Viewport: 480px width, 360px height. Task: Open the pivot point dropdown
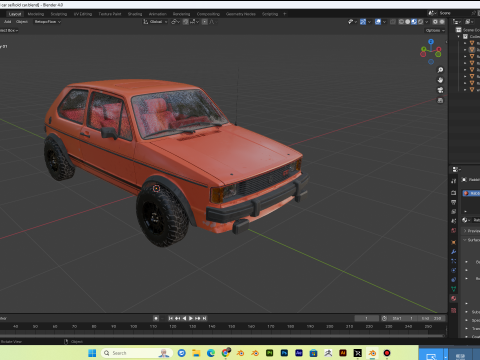(175, 22)
